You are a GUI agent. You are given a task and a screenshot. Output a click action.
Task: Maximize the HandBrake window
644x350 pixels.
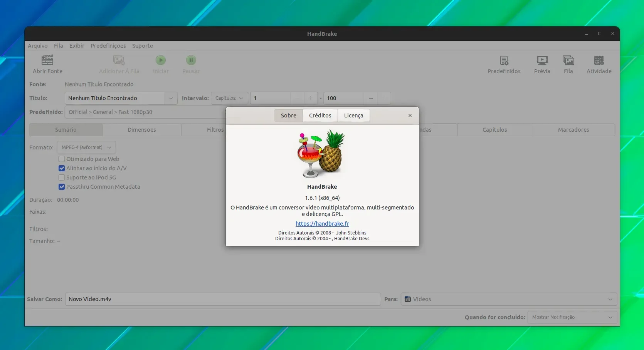point(600,34)
